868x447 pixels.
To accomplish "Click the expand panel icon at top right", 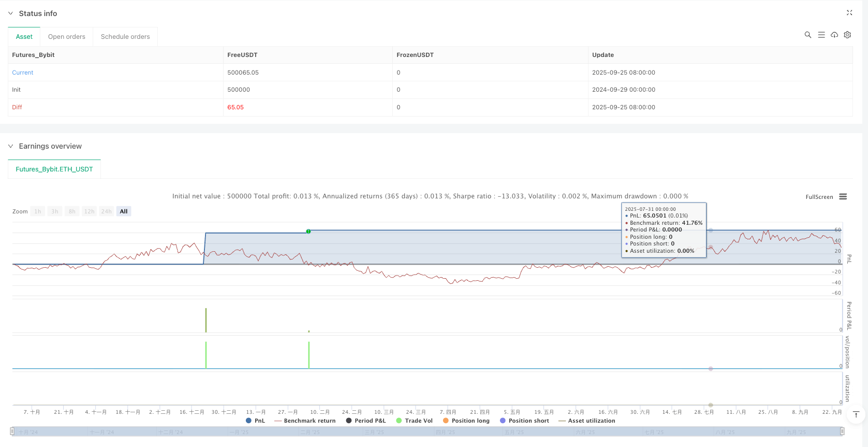I will (849, 13).
